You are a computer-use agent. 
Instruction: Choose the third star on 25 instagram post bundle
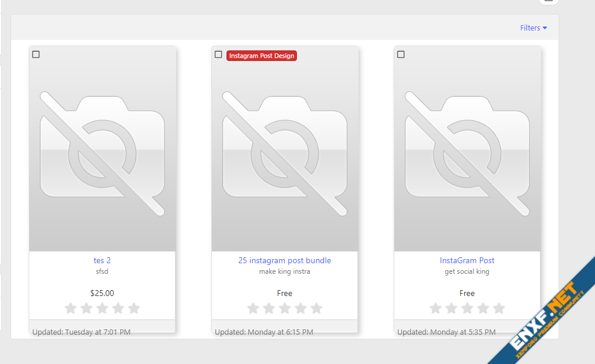(x=285, y=308)
